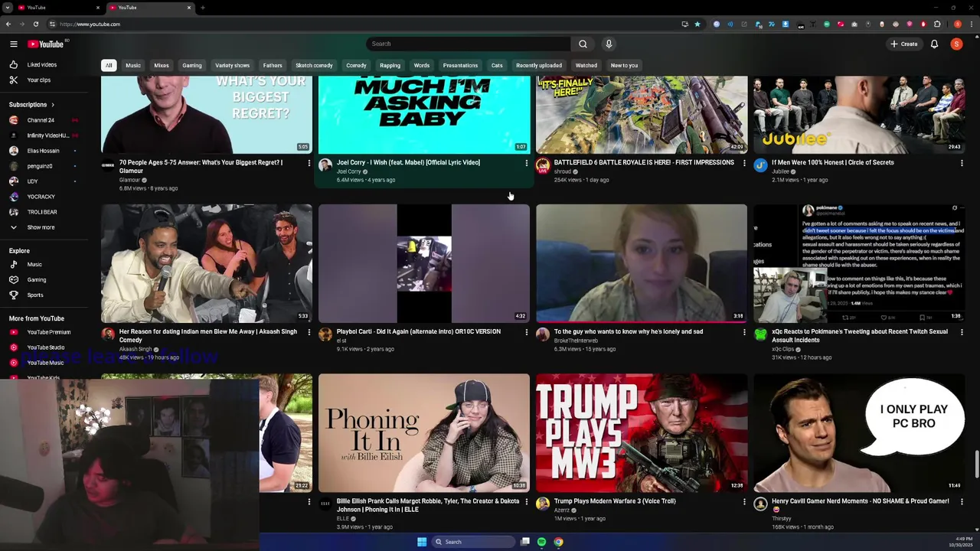Image resolution: width=980 pixels, height=551 pixels.
Task: Click the shroud channel avatar
Action: coord(543,165)
